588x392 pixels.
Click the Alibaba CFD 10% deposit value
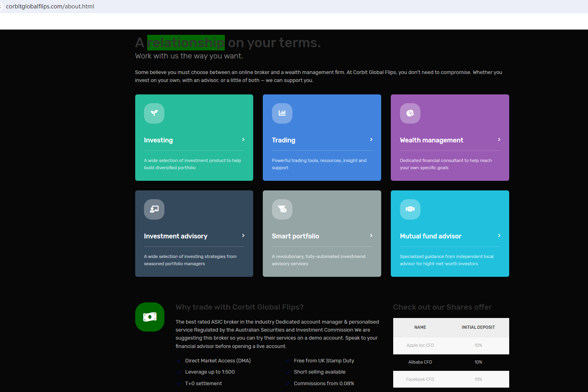coord(478,362)
